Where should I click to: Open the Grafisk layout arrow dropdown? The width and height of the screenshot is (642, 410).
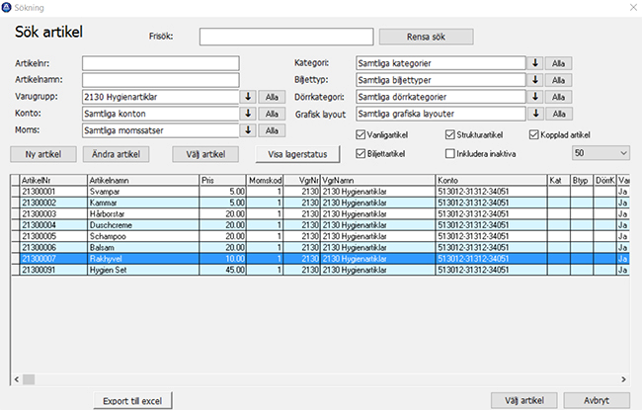pyautogui.click(x=535, y=113)
